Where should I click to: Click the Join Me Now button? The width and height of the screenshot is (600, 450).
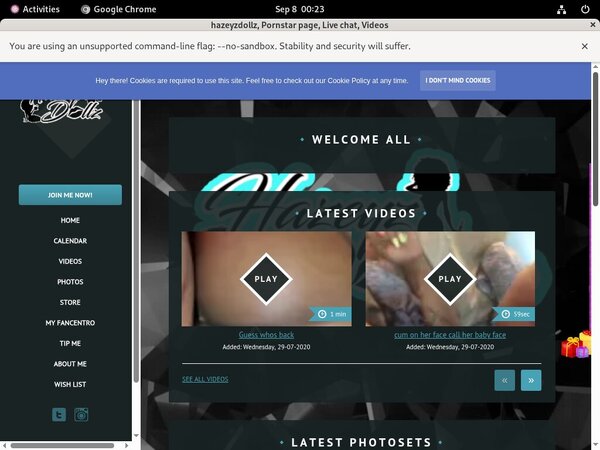[x=70, y=195]
